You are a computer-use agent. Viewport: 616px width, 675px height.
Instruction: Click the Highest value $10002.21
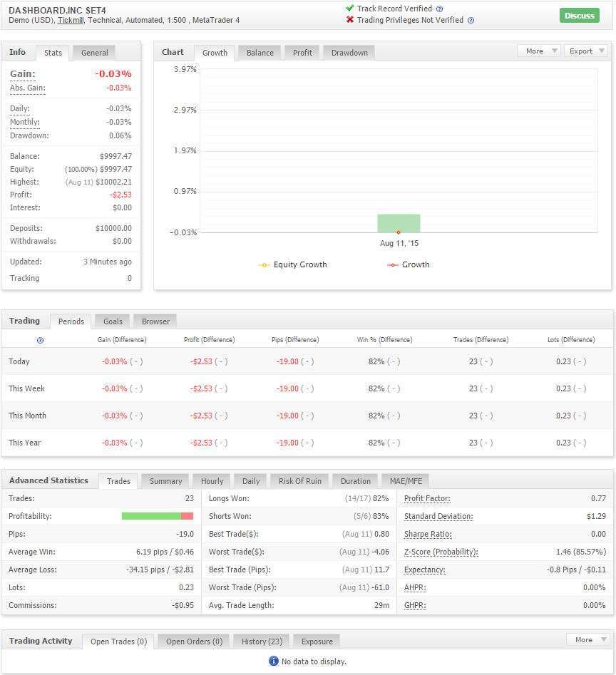click(x=113, y=182)
